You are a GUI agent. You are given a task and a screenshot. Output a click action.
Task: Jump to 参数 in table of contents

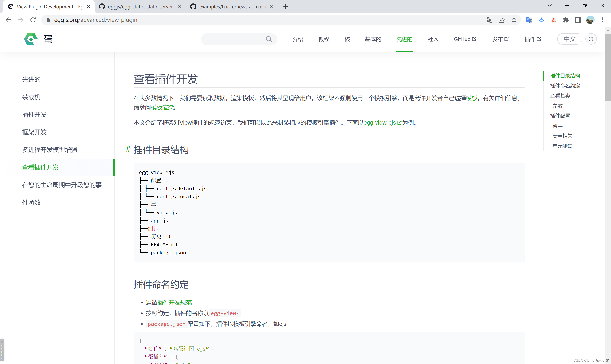[557, 106]
